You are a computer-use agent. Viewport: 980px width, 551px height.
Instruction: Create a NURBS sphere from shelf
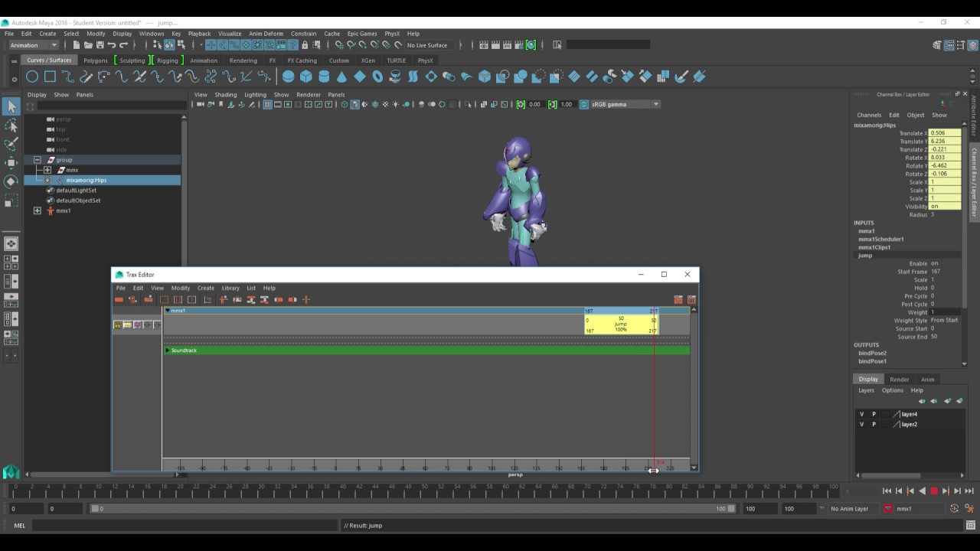coord(288,77)
